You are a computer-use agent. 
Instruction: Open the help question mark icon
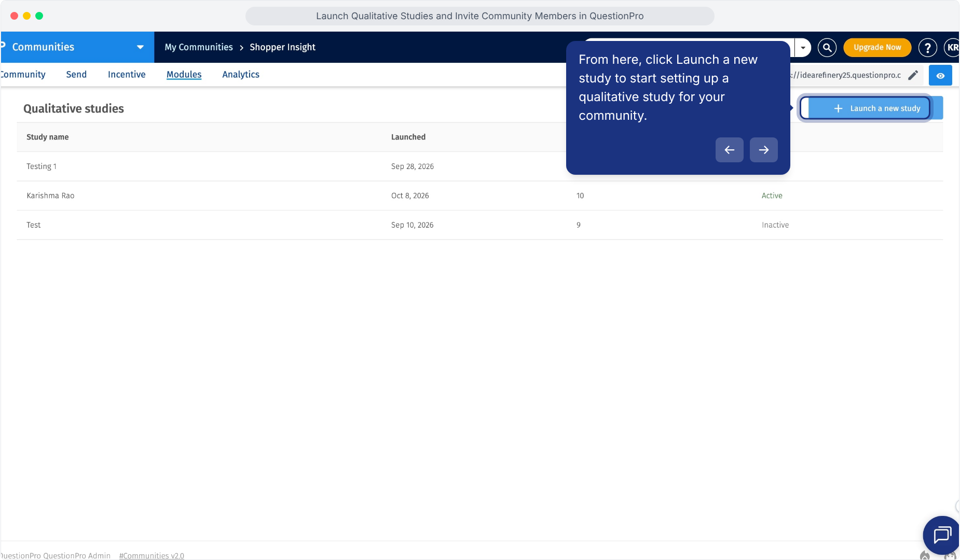pos(927,48)
